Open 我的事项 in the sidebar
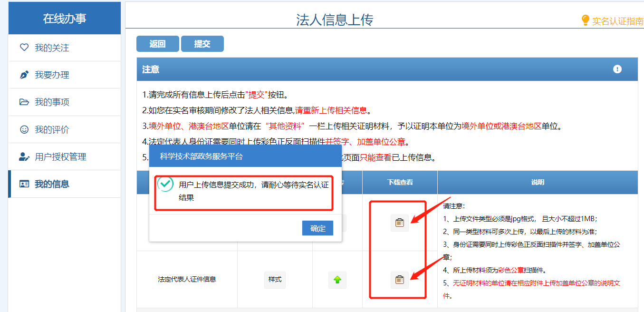This screenshot has width=644, height=312. (52, 102)
